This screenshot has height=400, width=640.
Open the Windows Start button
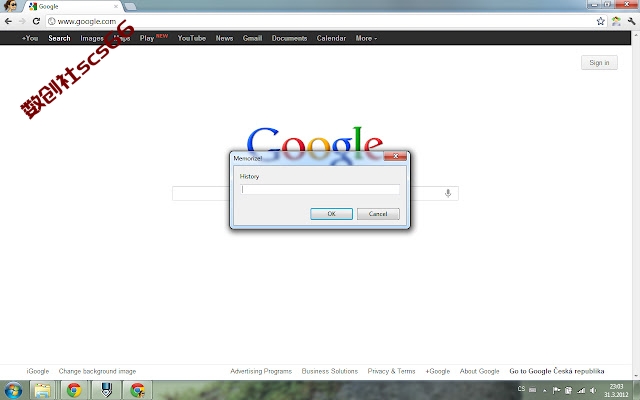click(13, 391)
